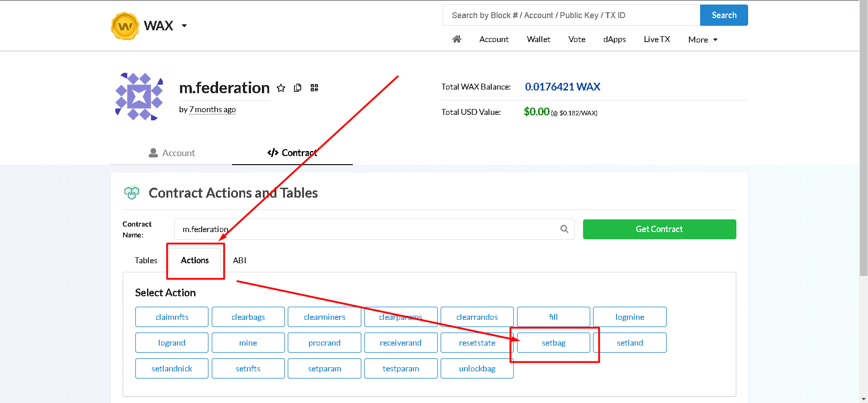This screenshot has height=403, width=868.
Task: Focus the block/account search field
Action: [571, 15]
